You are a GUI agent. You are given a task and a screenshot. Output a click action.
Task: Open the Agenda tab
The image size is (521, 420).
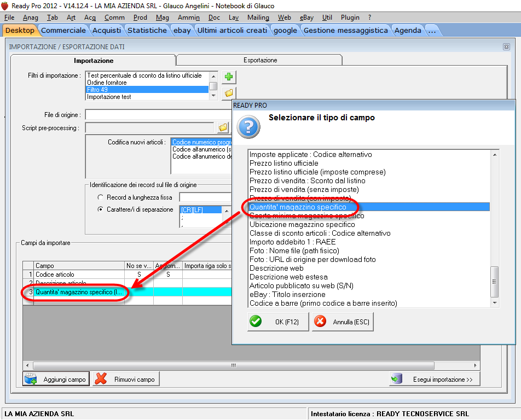tap(408, 30)
